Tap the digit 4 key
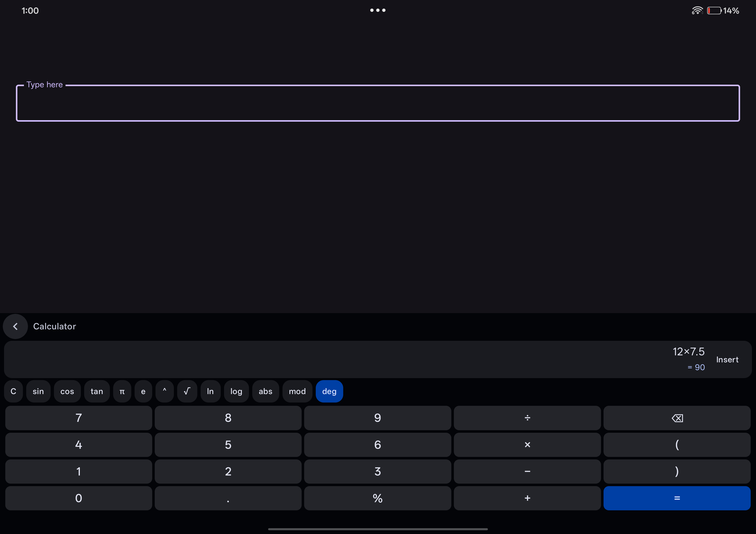The image size is (756, 534). pos(78,445)
